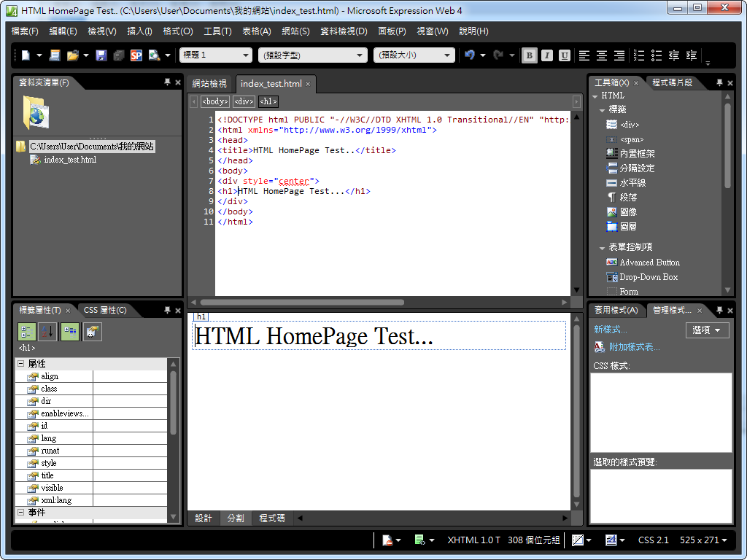Click the align property value field
The image size is (747, 560).
130,377
